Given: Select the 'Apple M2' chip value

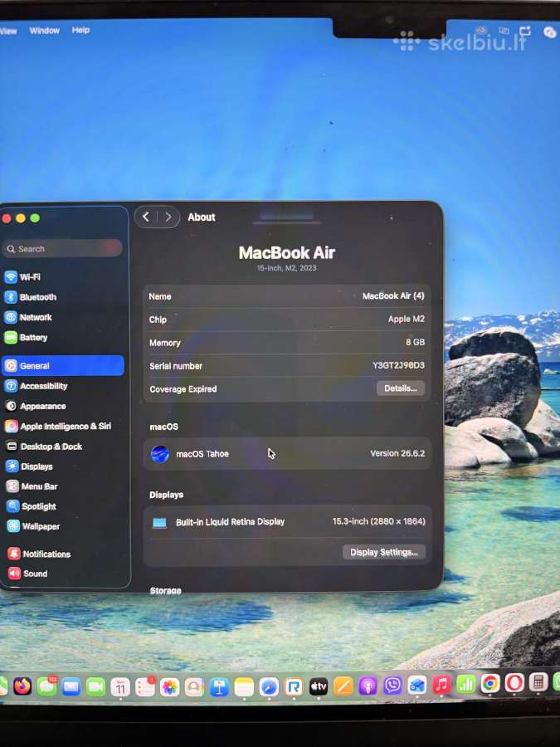Looking at the screenshot, I should coord(407,319).
